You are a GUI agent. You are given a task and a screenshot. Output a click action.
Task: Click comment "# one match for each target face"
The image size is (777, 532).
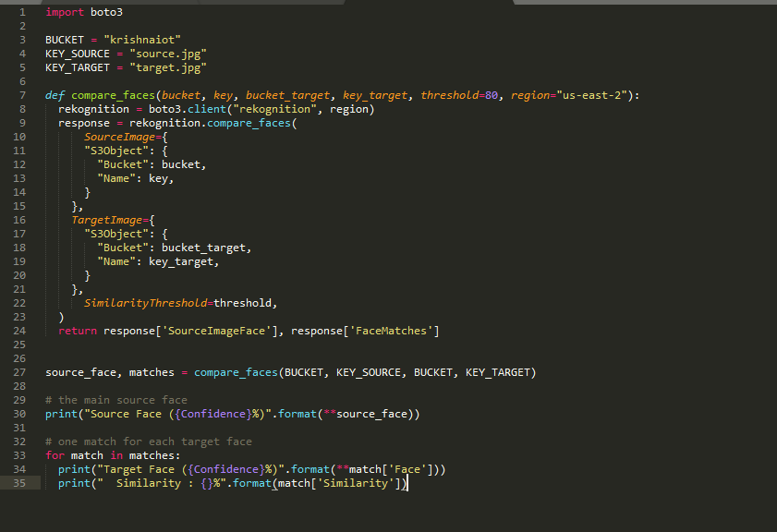149,441
